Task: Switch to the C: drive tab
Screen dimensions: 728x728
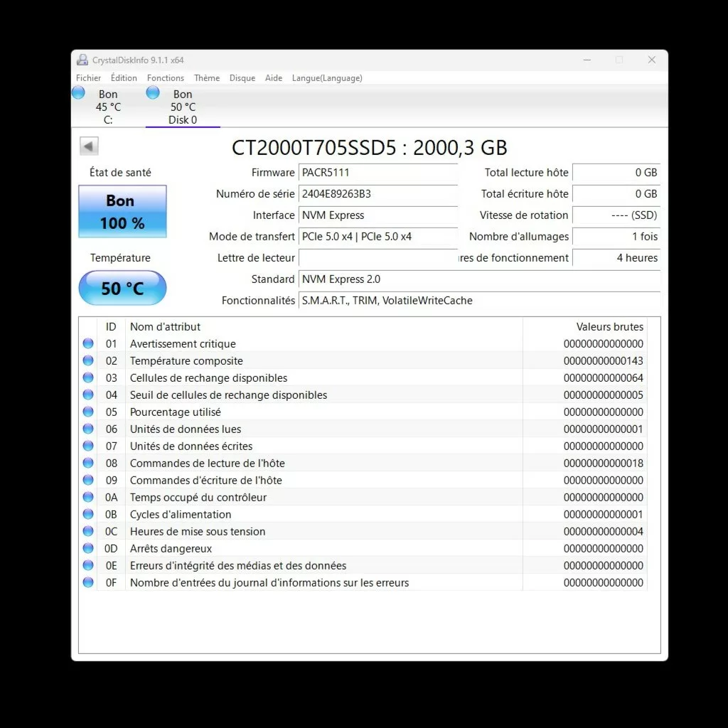Action: pos(108,107)
